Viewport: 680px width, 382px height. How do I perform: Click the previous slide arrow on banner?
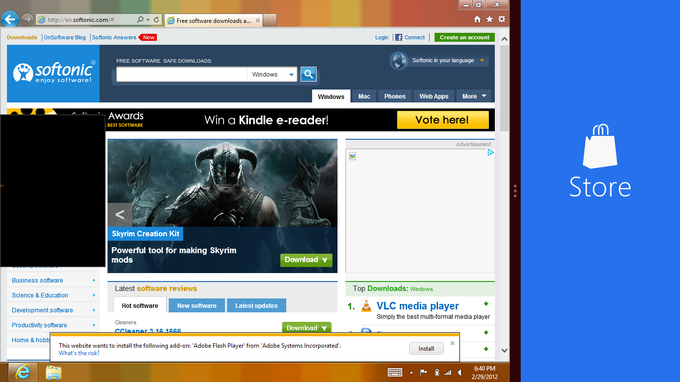click(x=120, y=214)
